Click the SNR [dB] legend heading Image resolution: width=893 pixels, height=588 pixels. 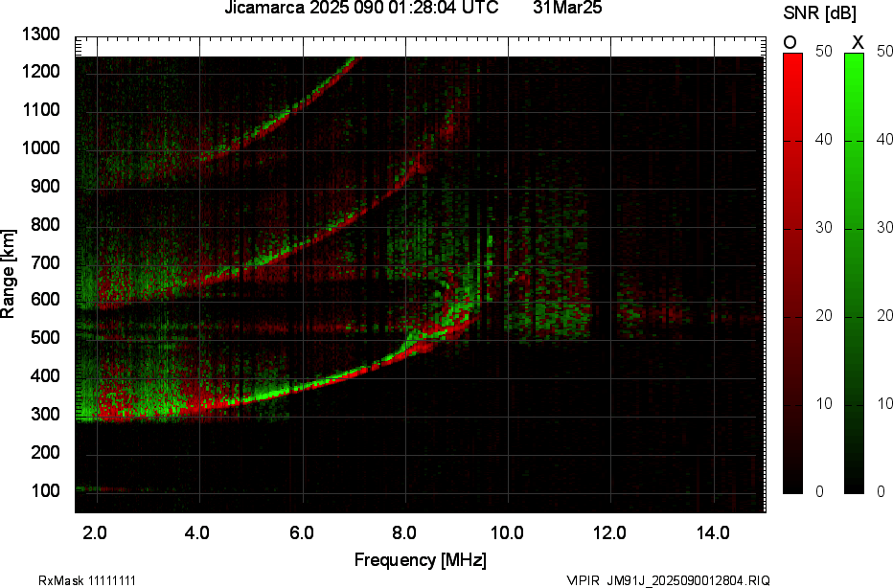819,12
